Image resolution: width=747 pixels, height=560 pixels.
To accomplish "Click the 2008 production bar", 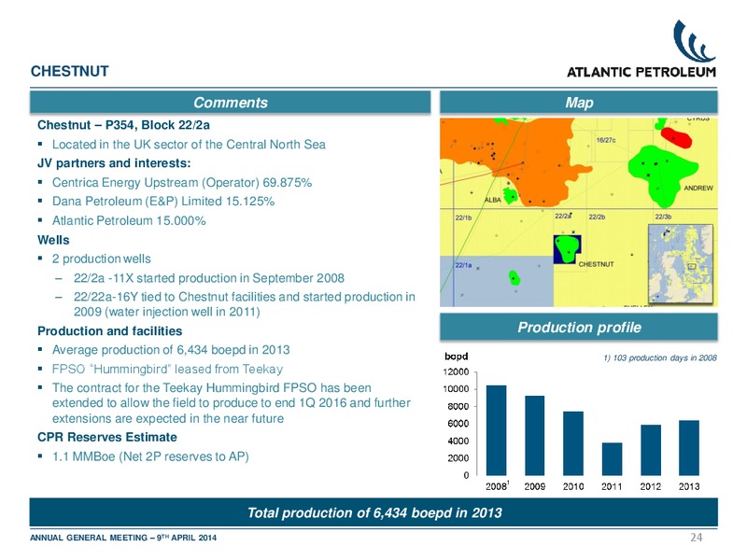I will click(x=496, y=430).
